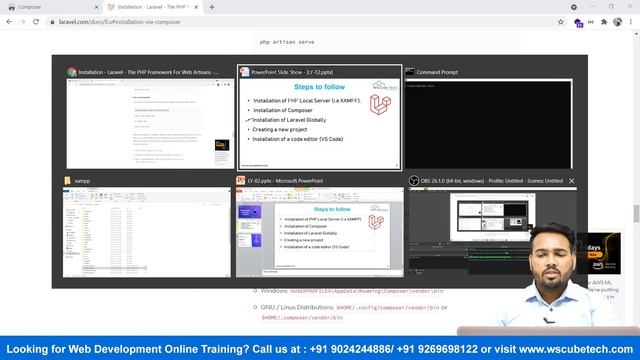Open a new browser tab
This screenshot has width=640, height=360.
[x=212, y=7]
